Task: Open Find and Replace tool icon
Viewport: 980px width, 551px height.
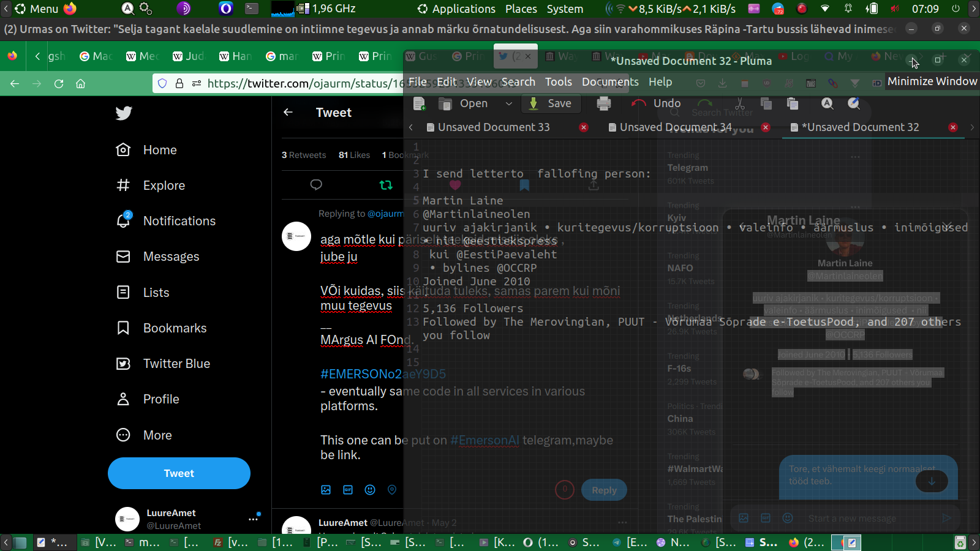Action: point(854,104)
